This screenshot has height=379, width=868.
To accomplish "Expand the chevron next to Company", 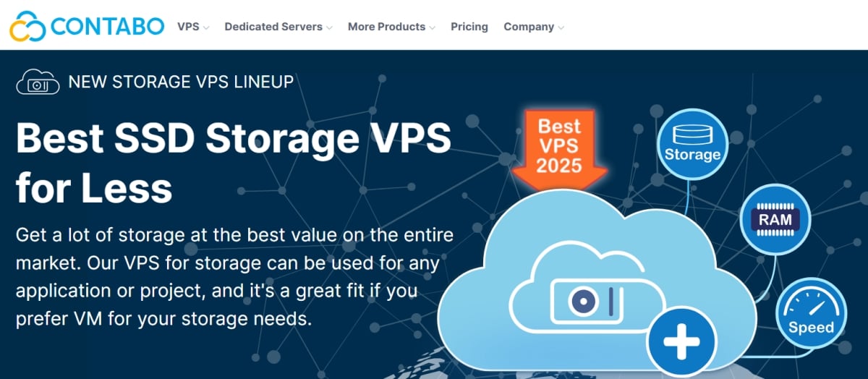I will point(561,27).
